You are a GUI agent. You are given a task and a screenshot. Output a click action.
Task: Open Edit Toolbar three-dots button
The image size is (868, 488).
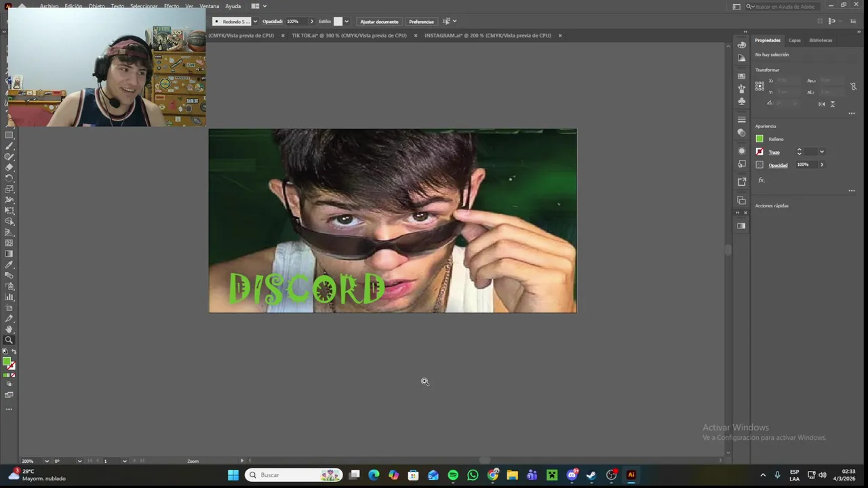pos(9,409)
